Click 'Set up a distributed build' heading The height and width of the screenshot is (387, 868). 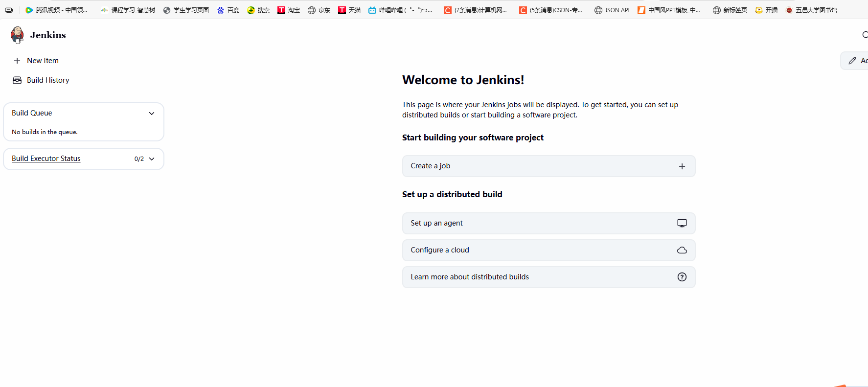[452, 194]
